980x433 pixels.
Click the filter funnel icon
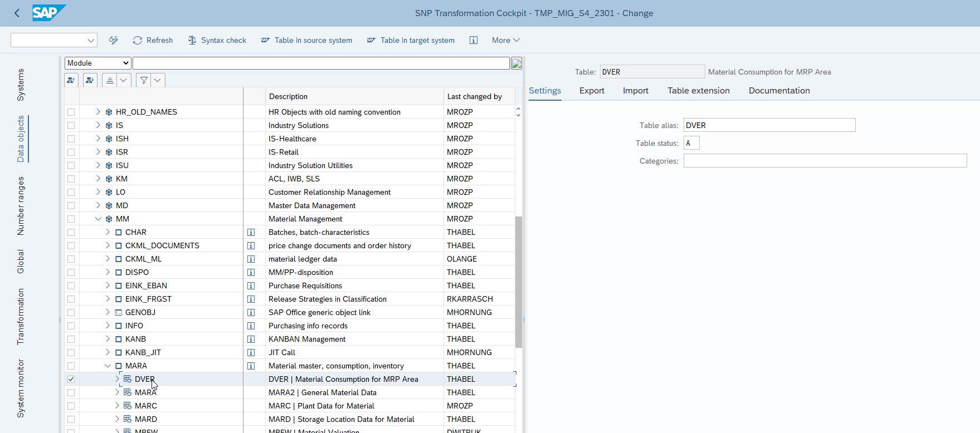(x=144, y=80)
